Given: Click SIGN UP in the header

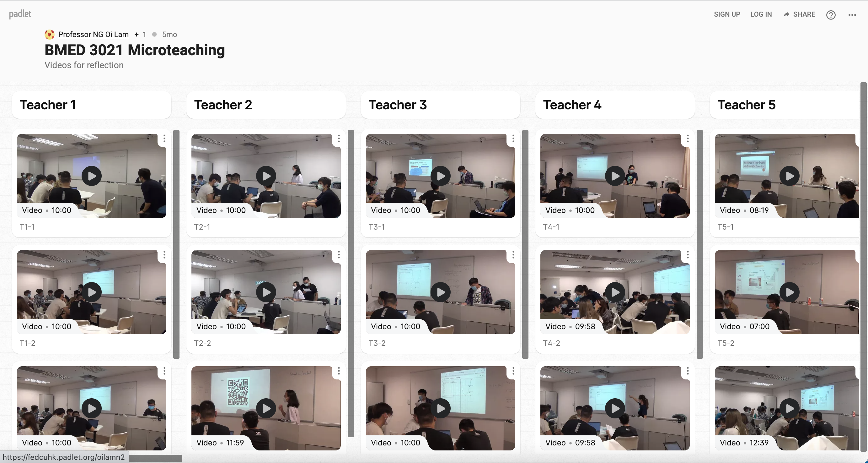Looking at the screenshot, I should click(x=727, y=14).
